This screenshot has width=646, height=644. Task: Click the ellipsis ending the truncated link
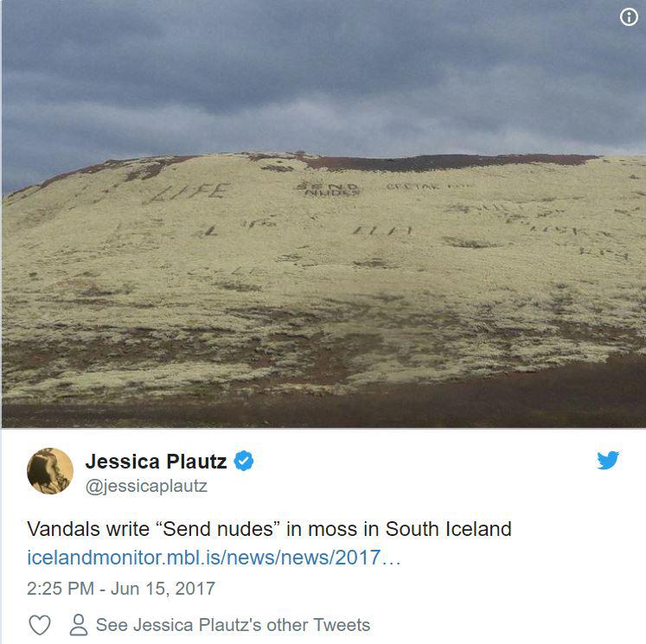(x=391, y=558)
